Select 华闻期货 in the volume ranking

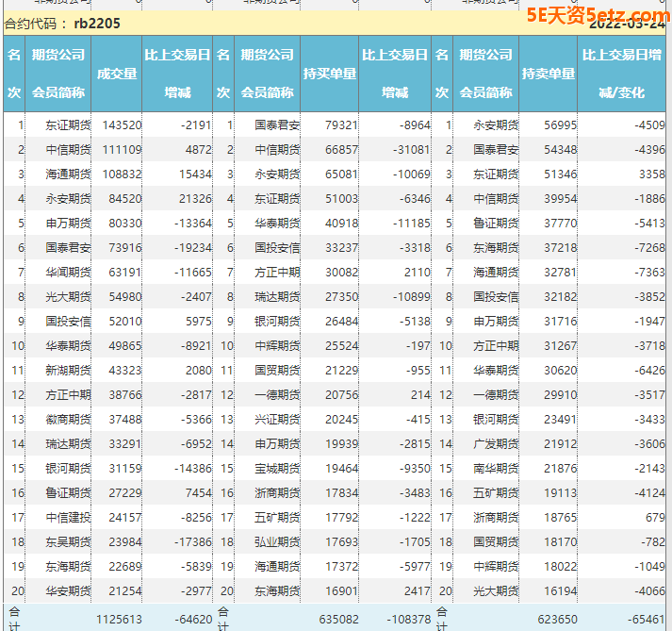tap(68, 272)
